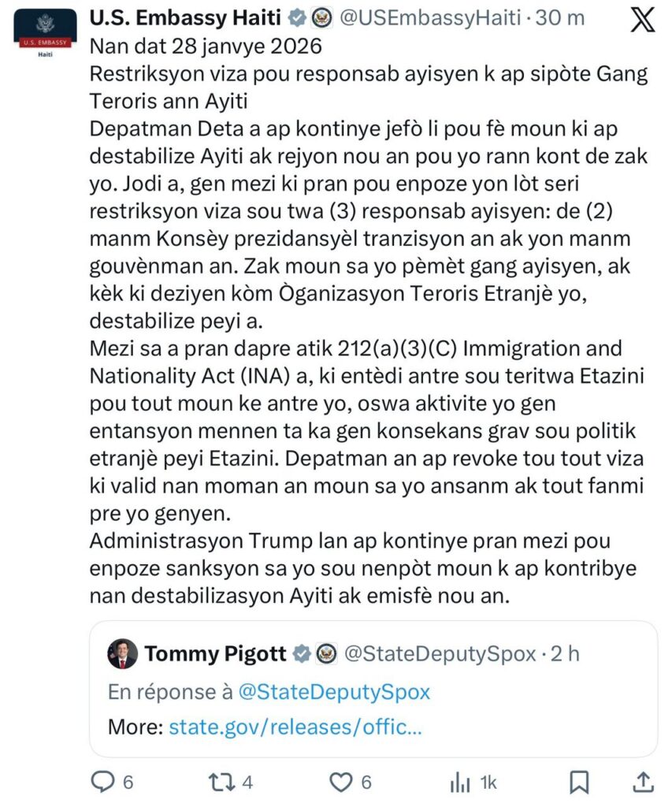Click @StateDeputySpox after "En réponse à"

335,691
